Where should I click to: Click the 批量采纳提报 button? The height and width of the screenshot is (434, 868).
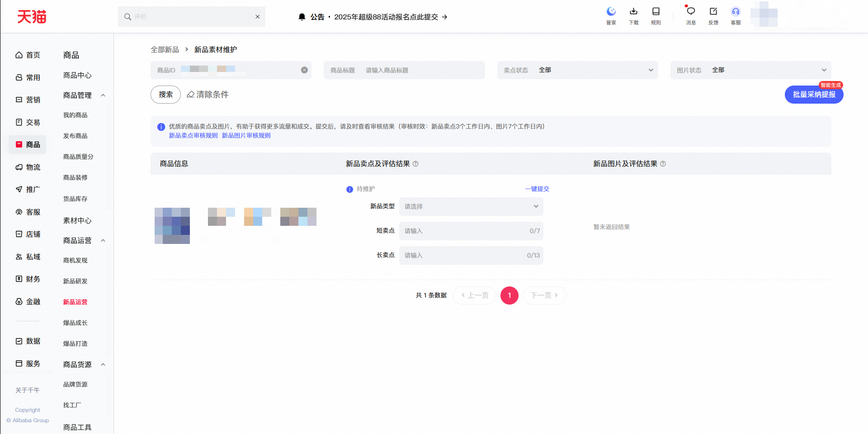[814, 95]
